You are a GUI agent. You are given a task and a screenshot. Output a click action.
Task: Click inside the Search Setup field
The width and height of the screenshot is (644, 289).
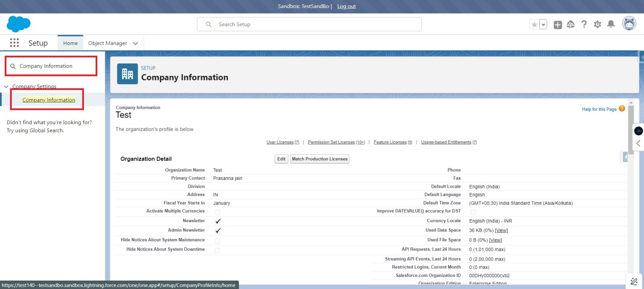309,24
